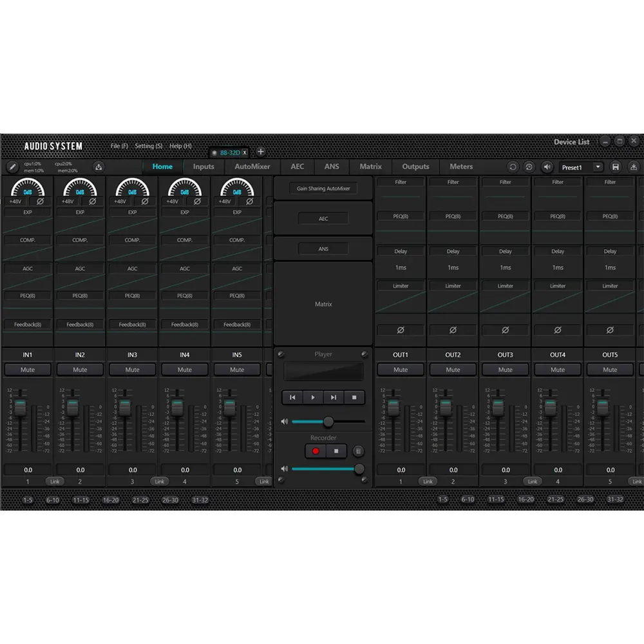Click Player volume speaker icon
Image resolution: width=644 pixels, height=644 pixels.
coord(284,421)
